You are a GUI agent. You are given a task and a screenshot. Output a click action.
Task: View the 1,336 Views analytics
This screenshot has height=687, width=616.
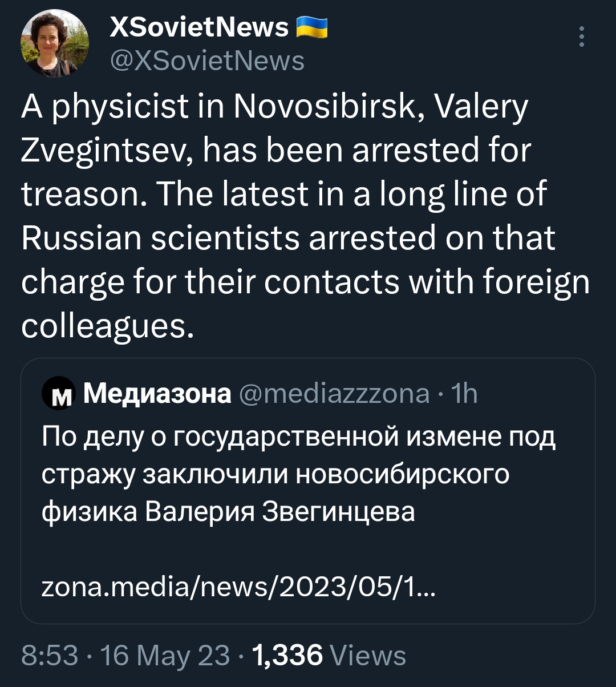coord(329,655)
